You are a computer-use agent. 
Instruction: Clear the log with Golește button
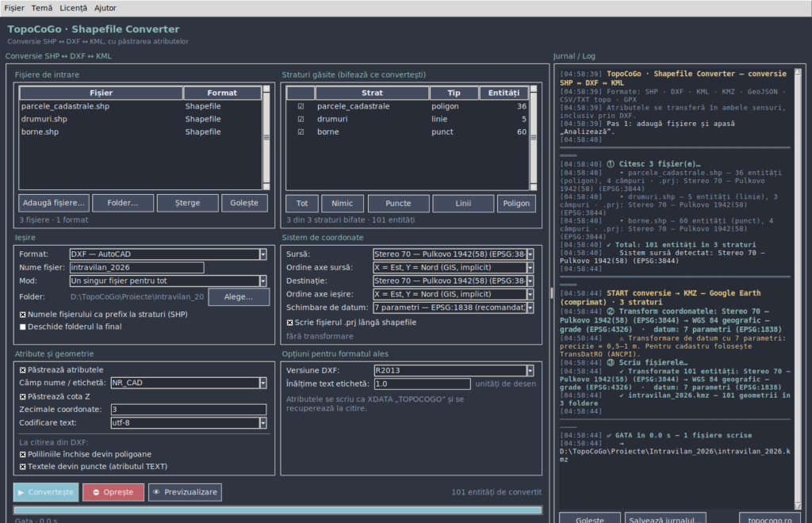coord(590,519)
